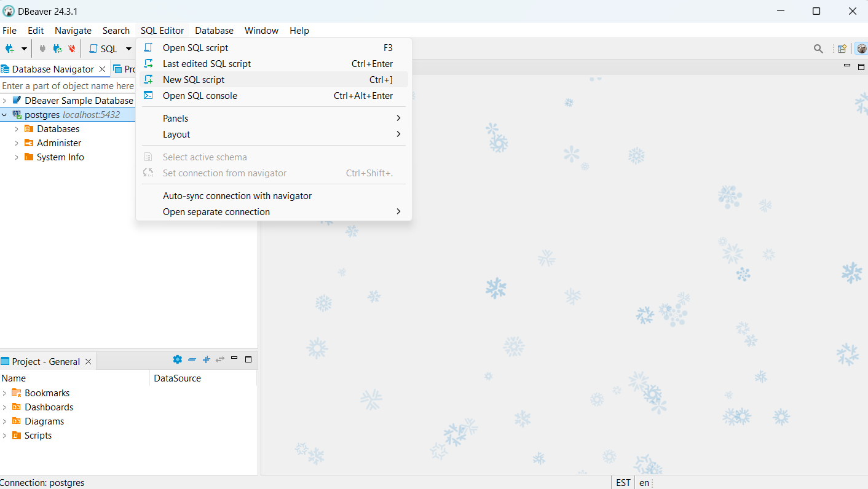Click the EST timezone indicator in status bar
Image resolution: width=868 pixels, height=489 pixels.
point(623,482)
